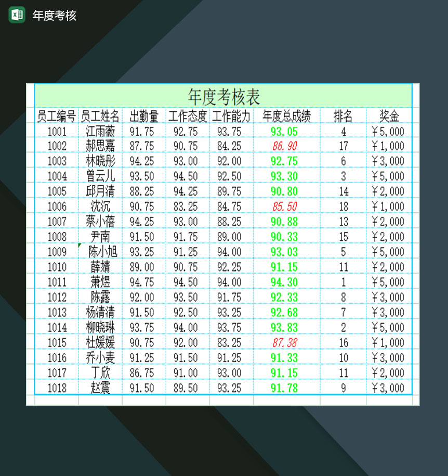This screenshot has width=448, height=476.
Task: Select 赵震's name cell
Action: click(100, 388)
